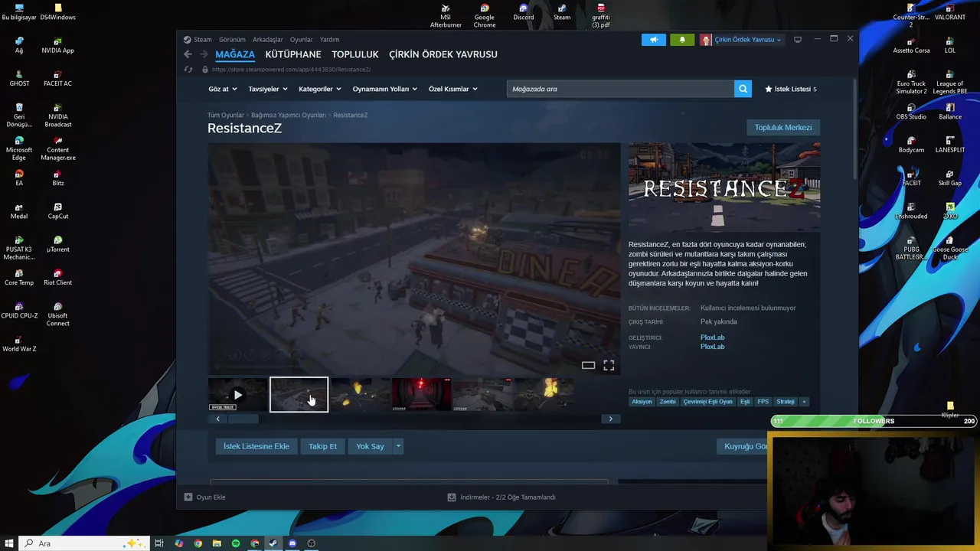
Task: Open Steam Big Picture mode monitor icon
Action: [797, 40]
